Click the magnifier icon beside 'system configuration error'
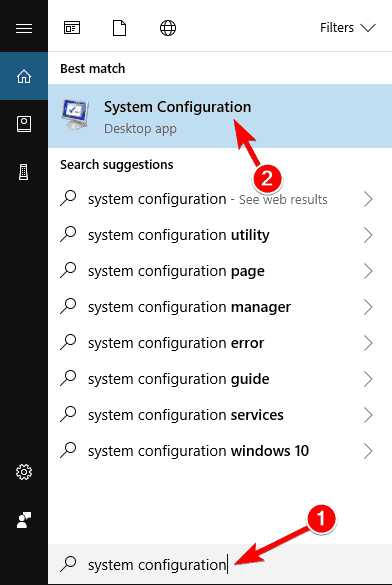This screenshot has width=392, height=585. (x=68, y=342)
